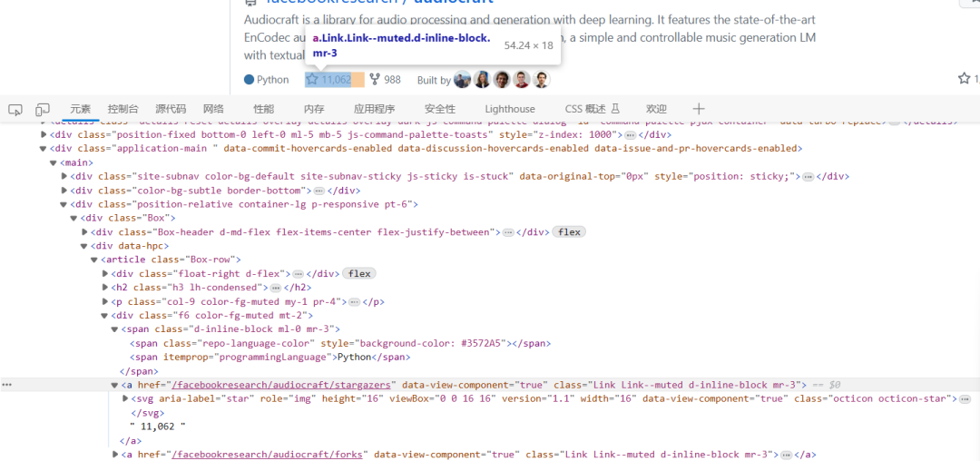Click the fifth contributor avatar after Built by
Screen dimensions: 980x461
pos(542,79)
